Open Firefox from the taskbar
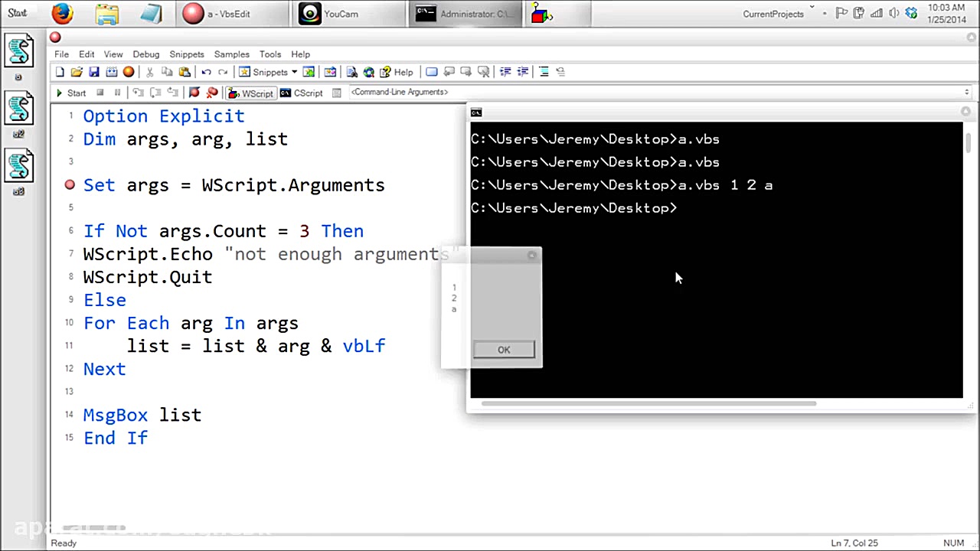 tap(63, 14)
